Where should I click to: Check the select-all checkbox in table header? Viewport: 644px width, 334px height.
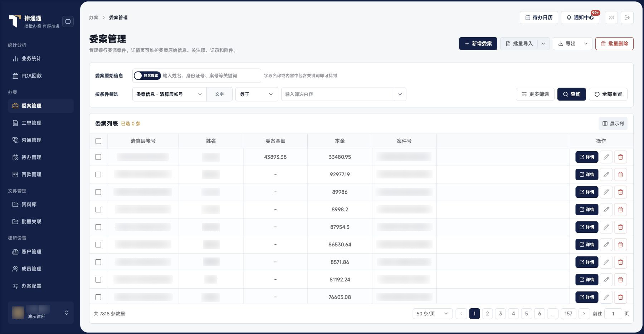pyautogui.click(x=98, y=141)
